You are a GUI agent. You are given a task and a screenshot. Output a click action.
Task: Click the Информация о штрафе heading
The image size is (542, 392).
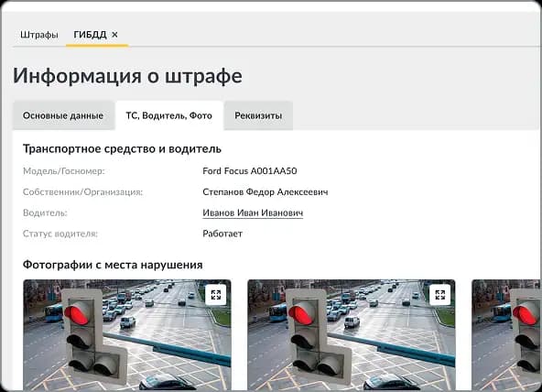(127, 76)
